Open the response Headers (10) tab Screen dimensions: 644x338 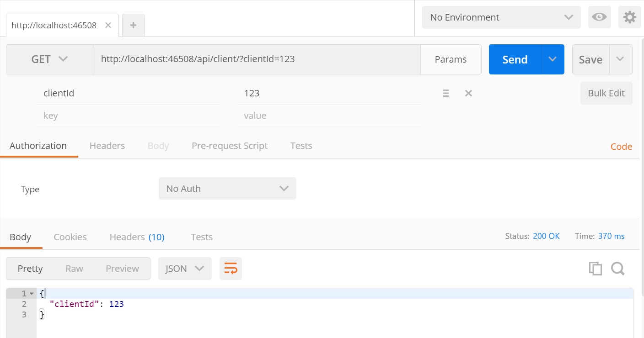(x=136, y=237)
